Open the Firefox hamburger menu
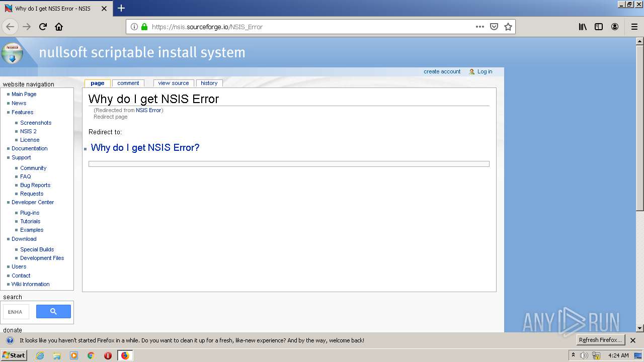 tap(634, 27)
